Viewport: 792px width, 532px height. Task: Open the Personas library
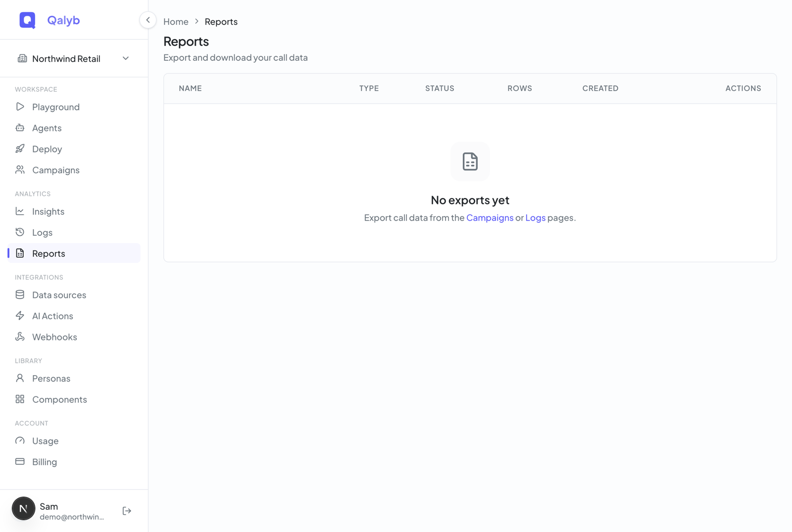pos(74,379)
